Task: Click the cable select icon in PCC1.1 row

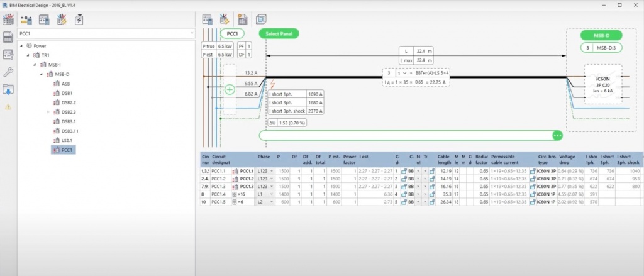Action: [404, 171]
